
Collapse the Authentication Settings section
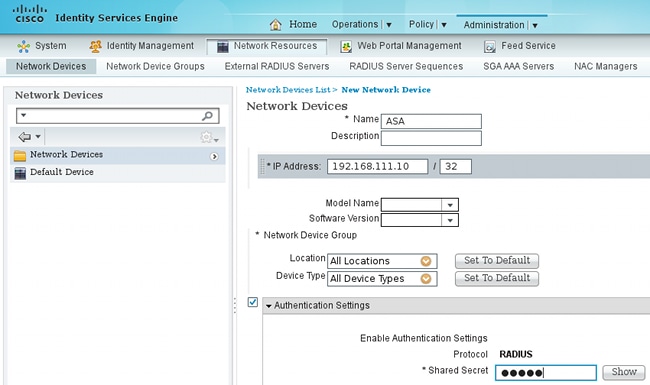[269, 306]
